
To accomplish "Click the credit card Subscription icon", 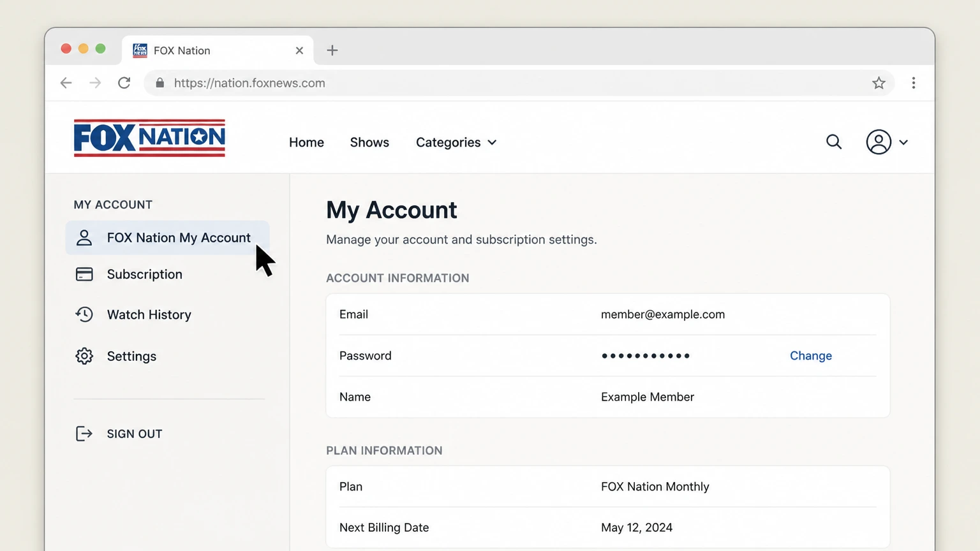I will pos(84,274).
